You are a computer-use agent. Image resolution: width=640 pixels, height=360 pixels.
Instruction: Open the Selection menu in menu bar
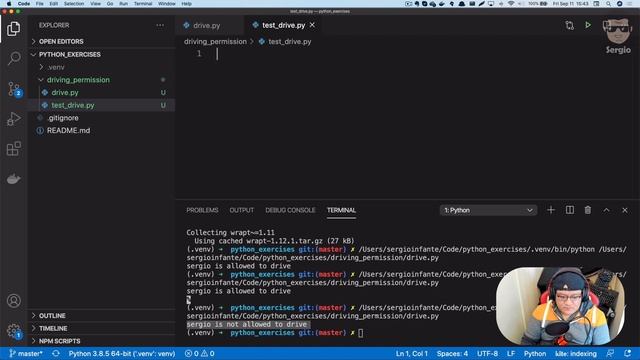[x=73, y=4]
